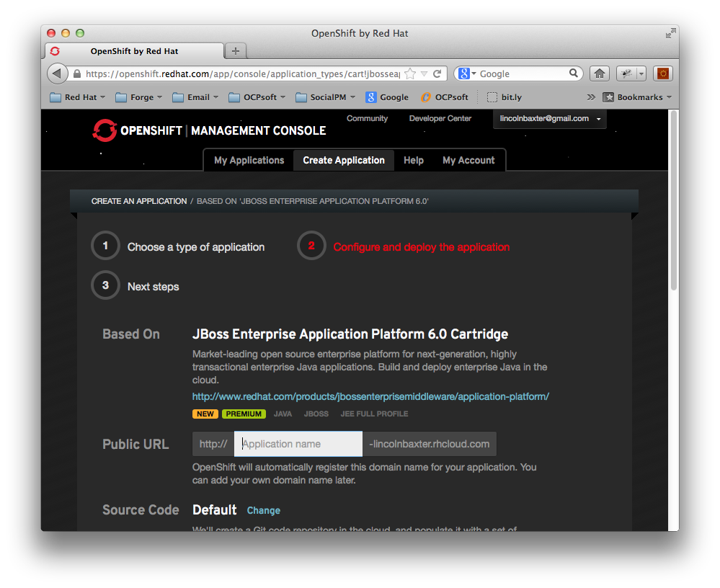The height and width of the screenshot is (588, 720).
Task: Click the orange extension icon in the toolbar
Action: (x=662, y=73)
